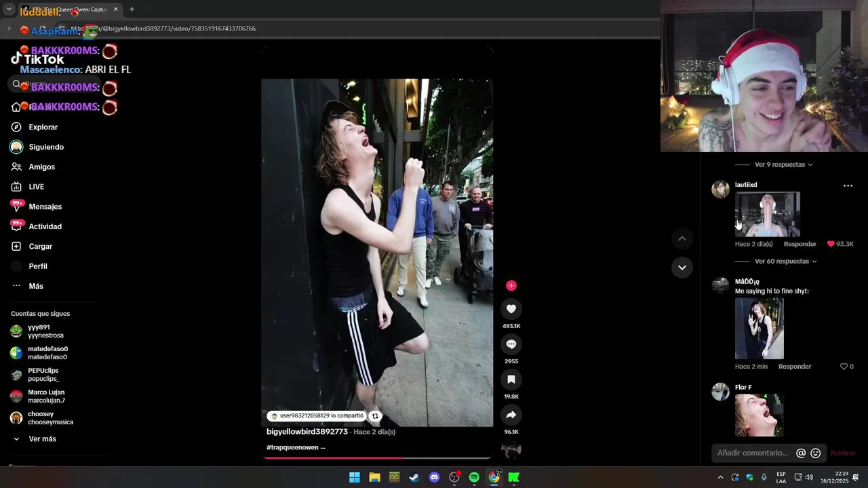Open Actividad in the sidebar
Image resolution: width=868 pixels, height=488 pixels.
click(45, 226)
